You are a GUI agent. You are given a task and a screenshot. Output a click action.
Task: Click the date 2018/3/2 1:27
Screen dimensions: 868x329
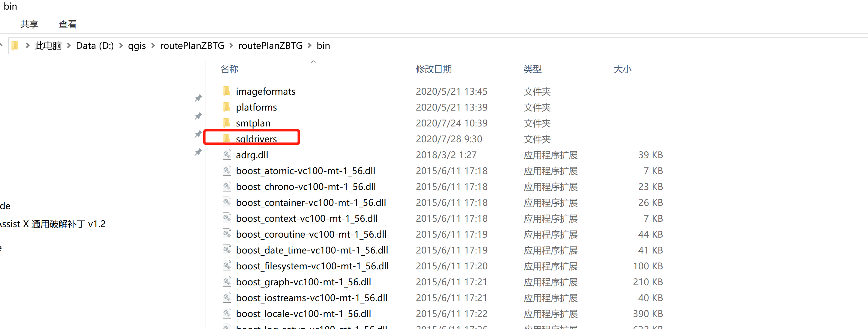(446, 155)
